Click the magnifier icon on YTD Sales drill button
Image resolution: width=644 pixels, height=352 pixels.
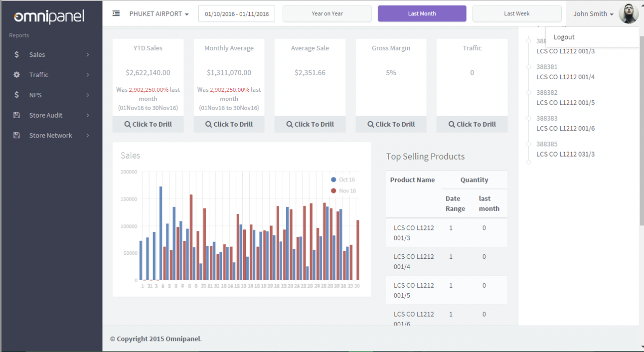click(x=129, y=124)
